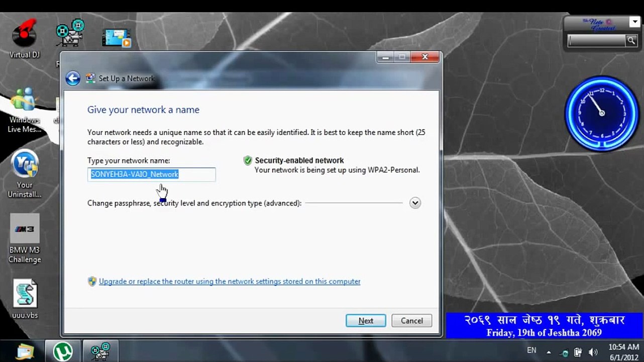Click the network name input field
Viewport: 644px width, 362px height.
(x=152, y=174)
